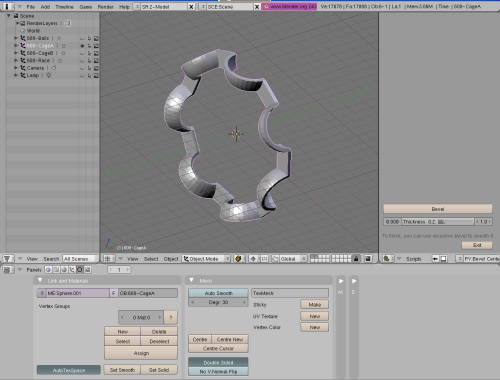The height and width of the screenshot is (380, 500).
Task: Select the Script context icon in Panels
Action: click(x=56, y=270)
